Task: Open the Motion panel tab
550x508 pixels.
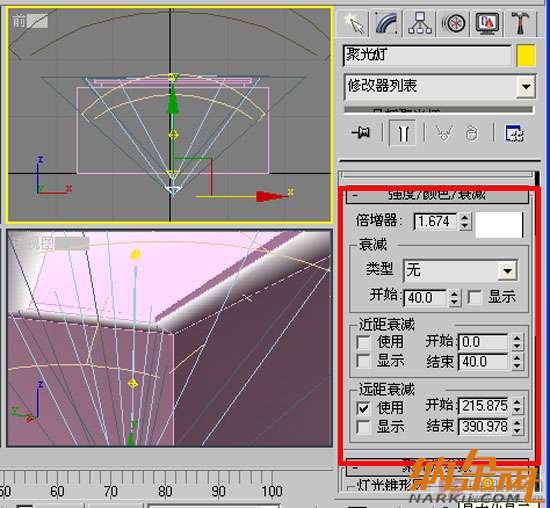Action: pos(453,23)
